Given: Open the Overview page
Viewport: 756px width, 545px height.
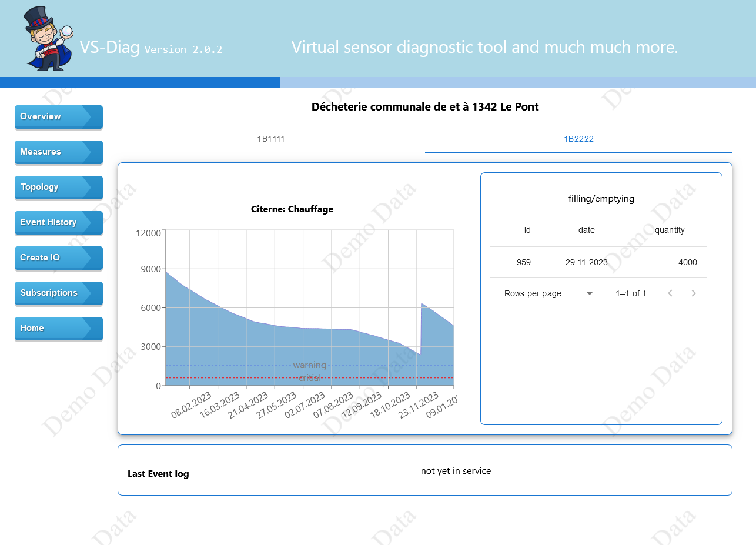Looking at the screenshot, I should coord(58,116).
